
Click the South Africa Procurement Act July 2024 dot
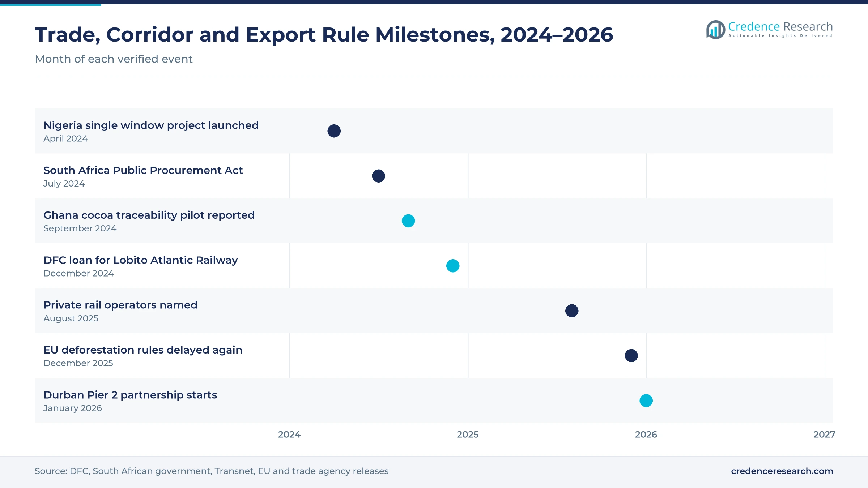378,176
